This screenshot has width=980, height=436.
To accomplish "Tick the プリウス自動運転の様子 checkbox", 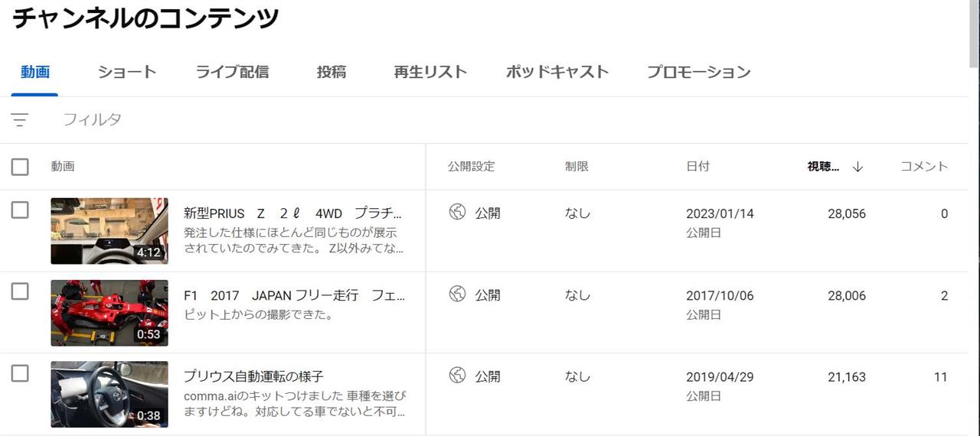I will pyautogui.click(x=20, y=373).
